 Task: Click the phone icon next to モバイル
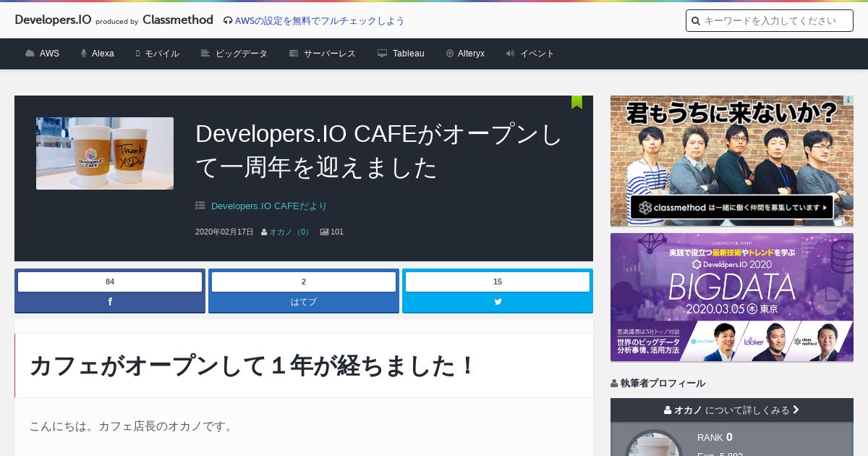[137, 54]
